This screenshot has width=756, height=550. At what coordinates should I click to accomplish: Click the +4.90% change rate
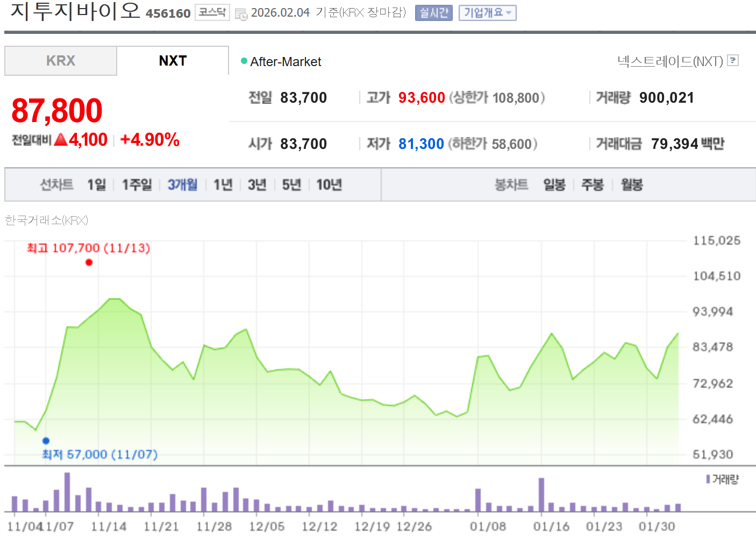point(150,140)
